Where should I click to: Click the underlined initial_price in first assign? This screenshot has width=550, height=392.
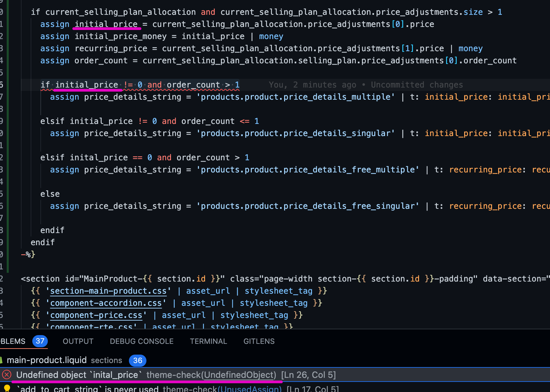[106, 24]
